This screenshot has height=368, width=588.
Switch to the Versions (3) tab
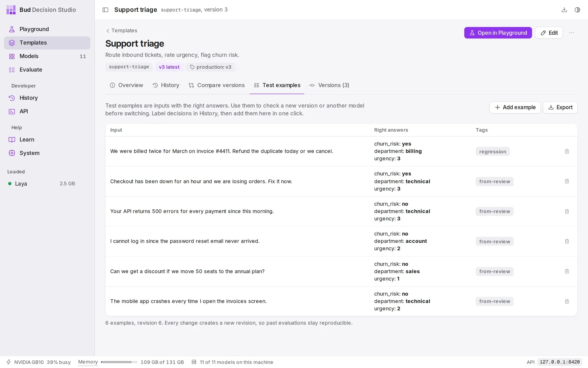[329, 85]
